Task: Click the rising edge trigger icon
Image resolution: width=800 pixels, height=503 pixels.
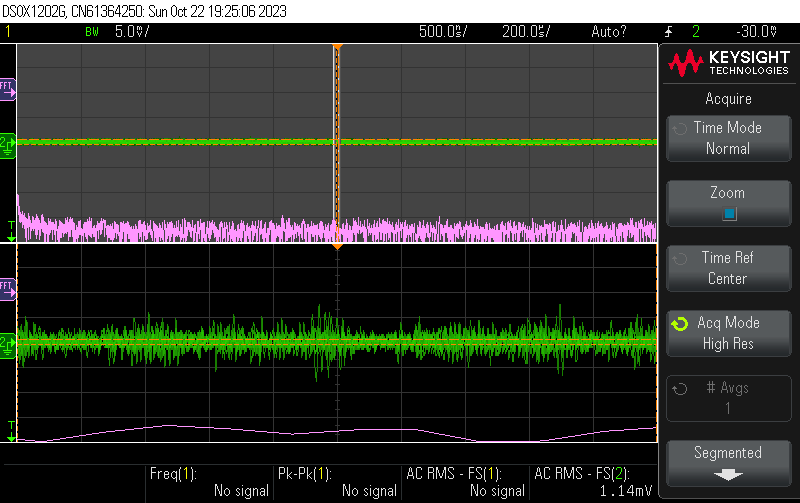Action: point(668,32)
